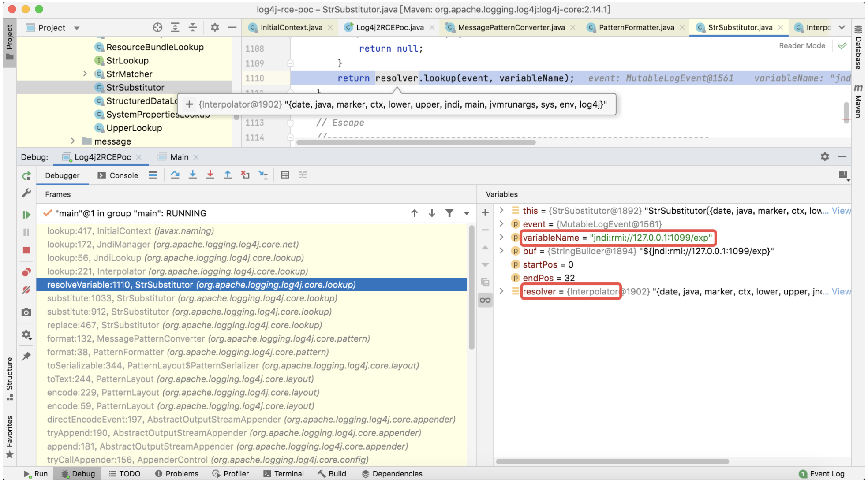
Task: Toggle Reader Mode in the editor
Action: (x=802, y=45)
